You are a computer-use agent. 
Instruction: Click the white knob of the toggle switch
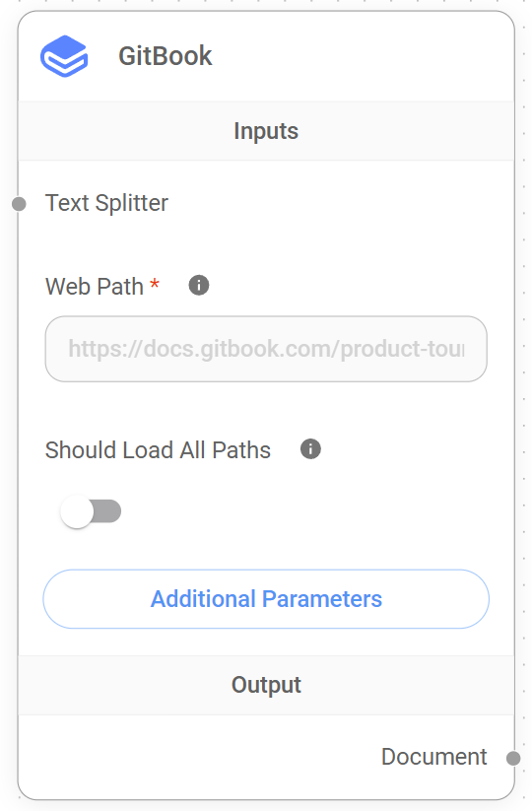[x=77, y=511]
